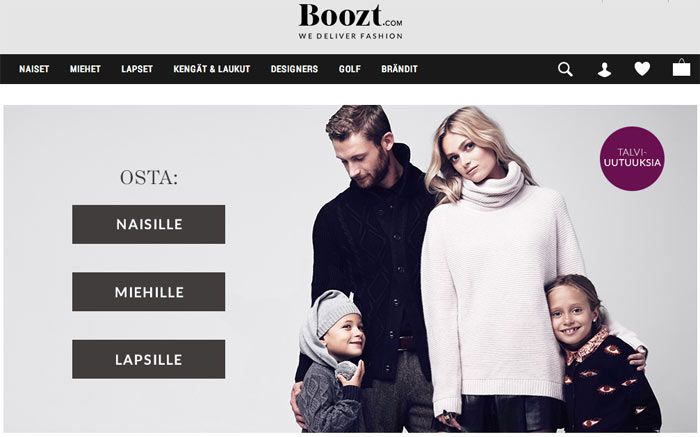
Task: Open the Miehet menu
Action: [x=85, y=69]
